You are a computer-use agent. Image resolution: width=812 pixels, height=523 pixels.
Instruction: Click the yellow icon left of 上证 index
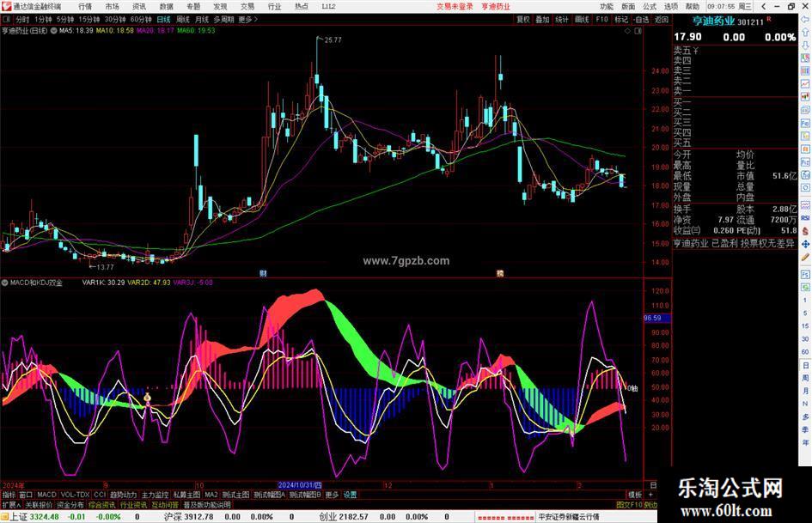pyautogui.click(x=4, y=517)
